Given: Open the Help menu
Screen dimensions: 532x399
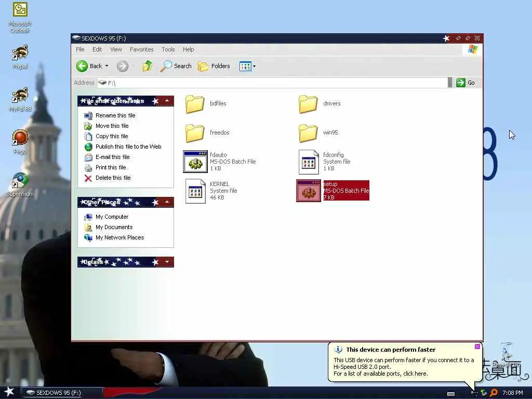Looking at the screenshot, I should (188, 49).
